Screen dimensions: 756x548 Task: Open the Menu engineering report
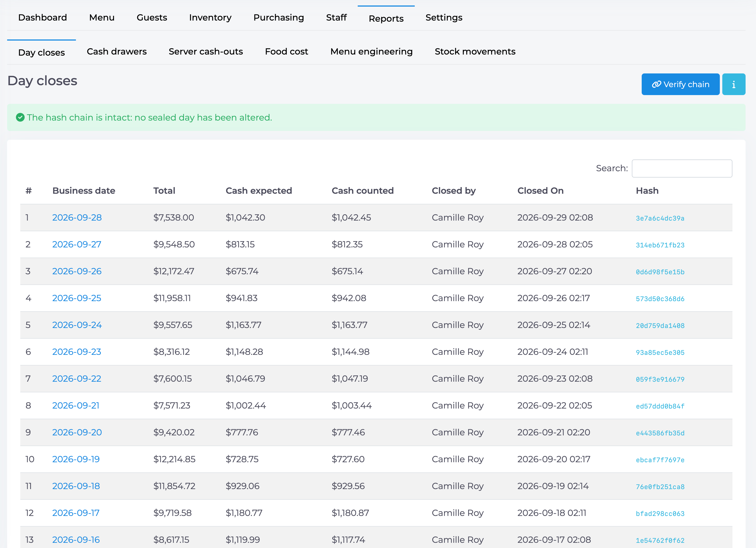pos(371,52)
